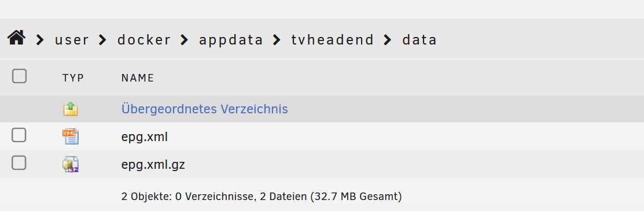Select the epg.xml.gz checkbox
Image resolution: width=644 pixels, height=211 pixels.
tap(19, 163)
